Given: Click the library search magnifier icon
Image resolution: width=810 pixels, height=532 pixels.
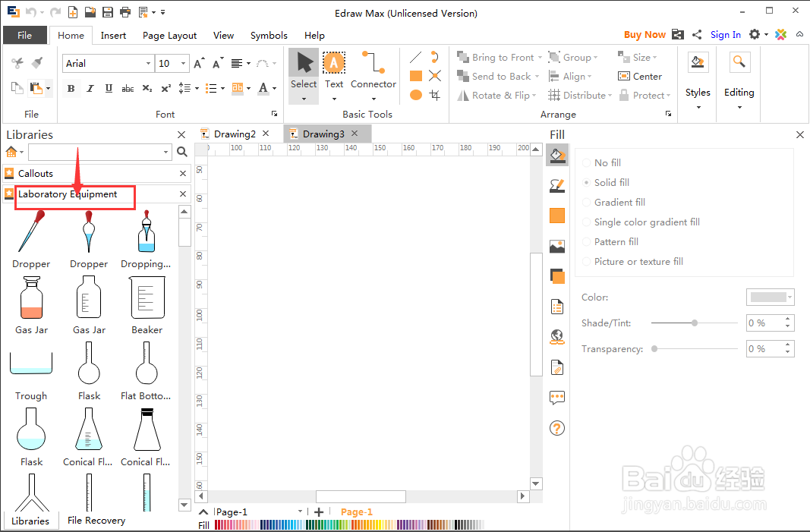Looking at the screenshot, I should pos(182,152).
